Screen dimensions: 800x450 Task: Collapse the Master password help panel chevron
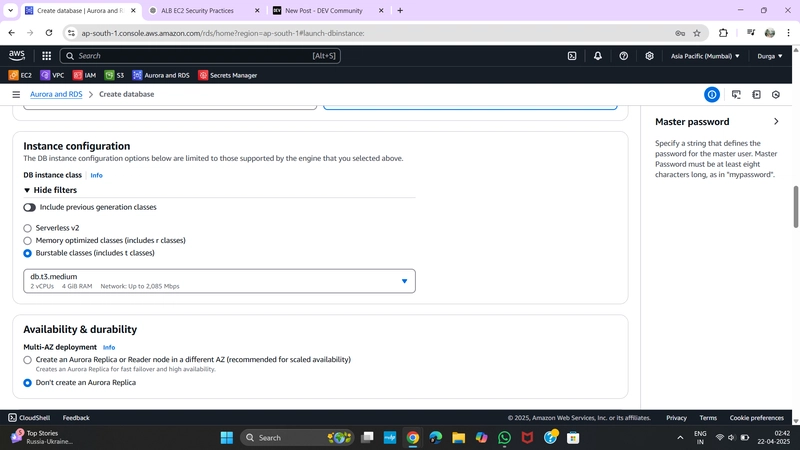coord(776,121)
